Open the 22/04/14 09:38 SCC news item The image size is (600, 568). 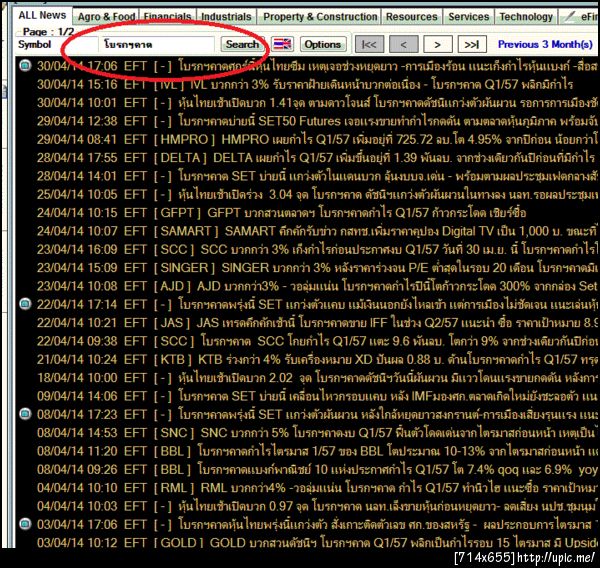click(316, 341)
